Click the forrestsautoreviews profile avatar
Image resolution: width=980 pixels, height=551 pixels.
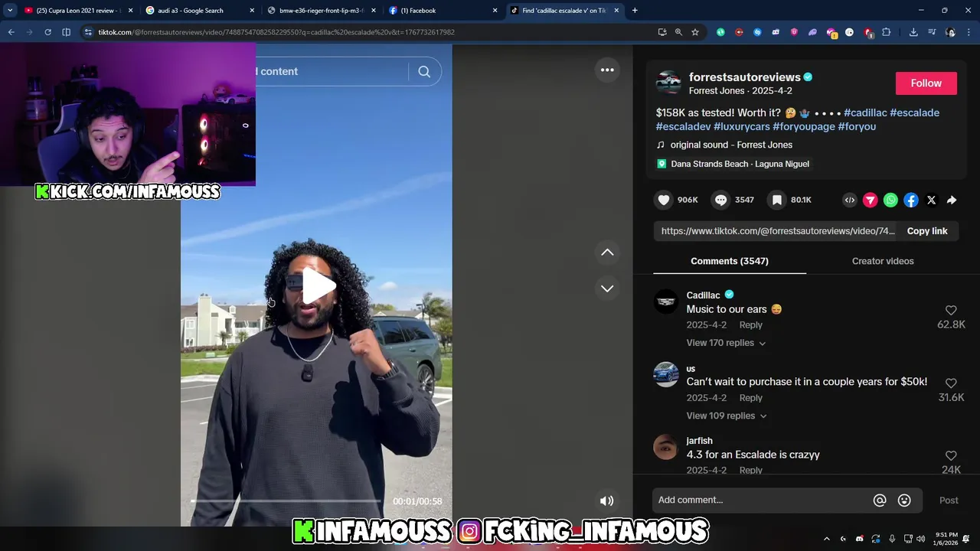coord(668,83)
